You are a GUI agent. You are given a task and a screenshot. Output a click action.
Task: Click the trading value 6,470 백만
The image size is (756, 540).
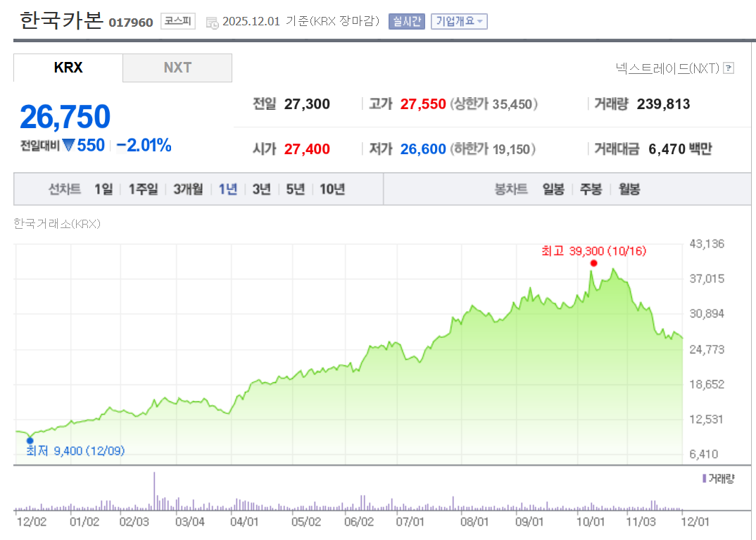pyautogui.click(x=680, y=149)
